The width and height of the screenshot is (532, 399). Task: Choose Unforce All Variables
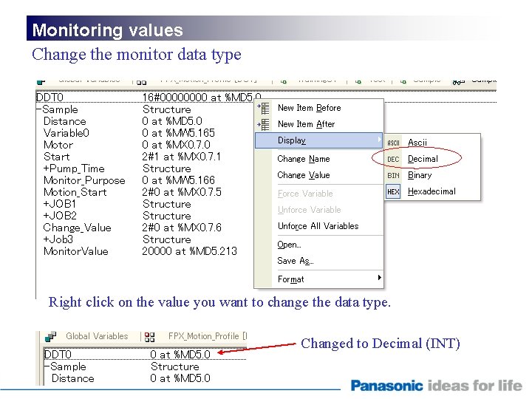(319, 226)
